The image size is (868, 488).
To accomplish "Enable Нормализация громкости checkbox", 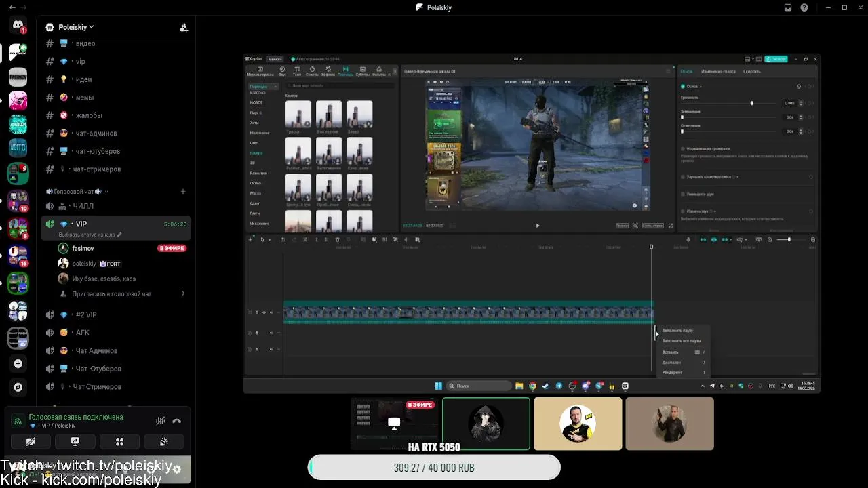I will [682, 148].
